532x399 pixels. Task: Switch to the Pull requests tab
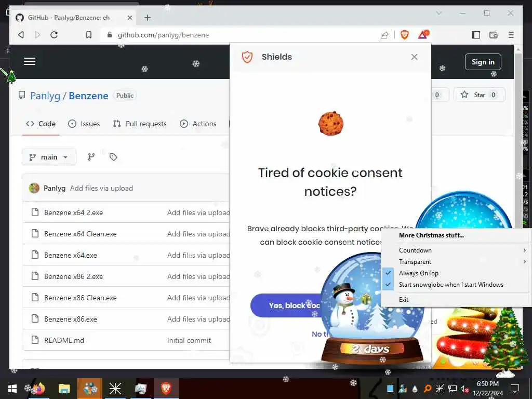click(x=140, y=124)
